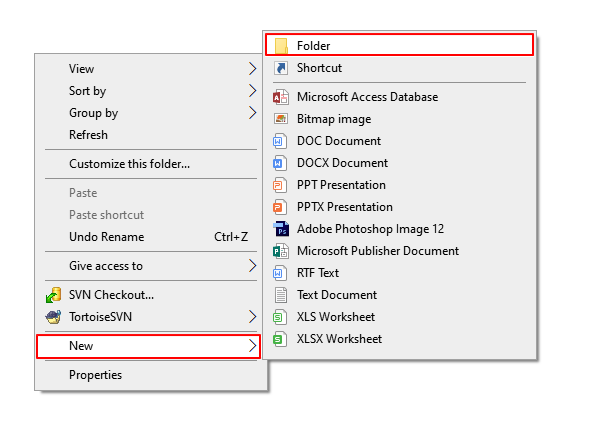Screen dimensions: 594x421
Task: Click the Microsoft Publisher Document icon
Action: coord(281,251)
